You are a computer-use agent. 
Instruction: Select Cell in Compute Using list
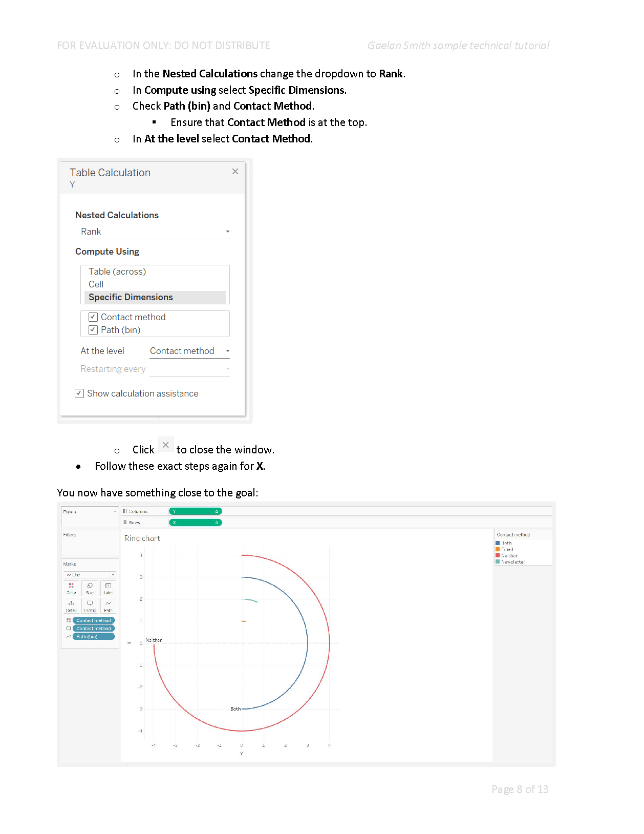96,284
